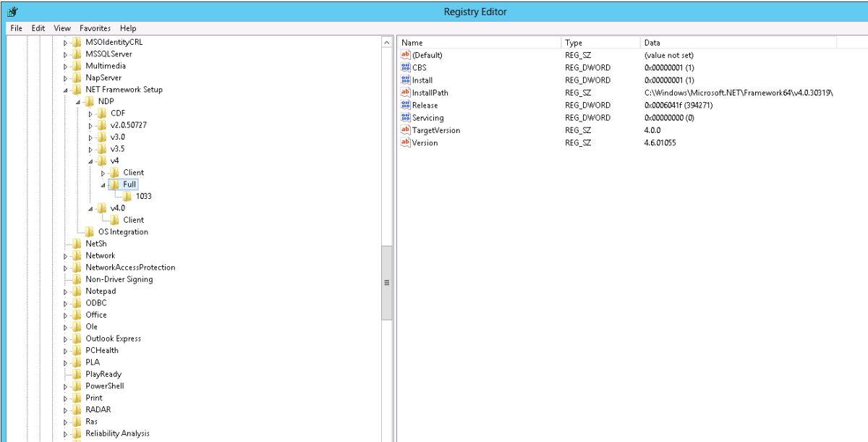Screen dimensions: 868x442
Task: Click the OS Integration folder icon
Action: coord(90,231)
